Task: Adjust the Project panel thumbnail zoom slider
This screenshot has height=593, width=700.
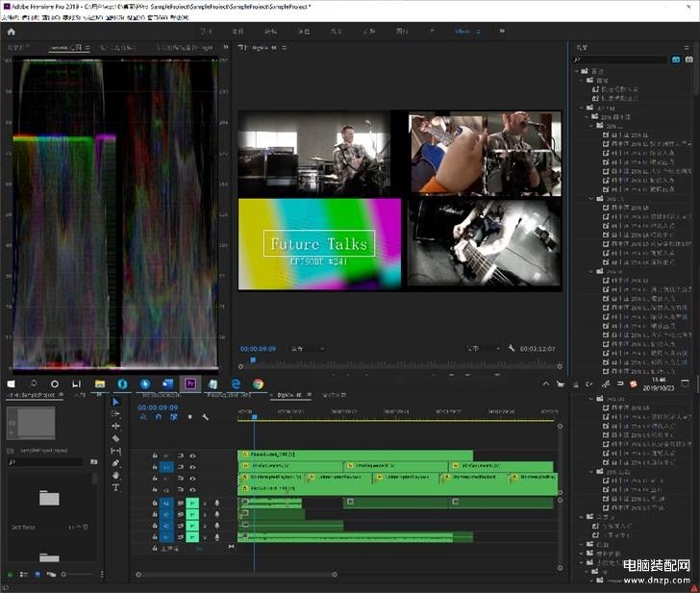Action: [77, 575]
